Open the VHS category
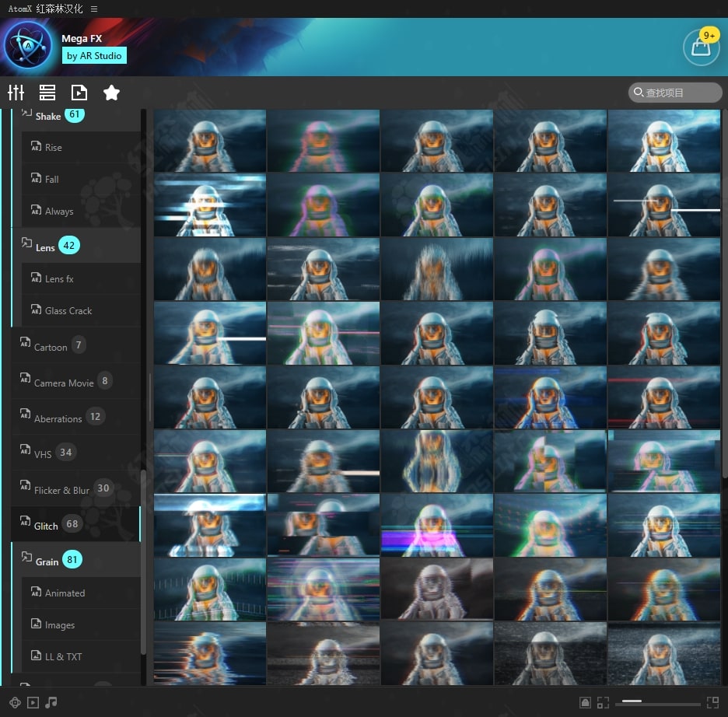Viewport: 728px width, 717px height. tap(75, 452)
